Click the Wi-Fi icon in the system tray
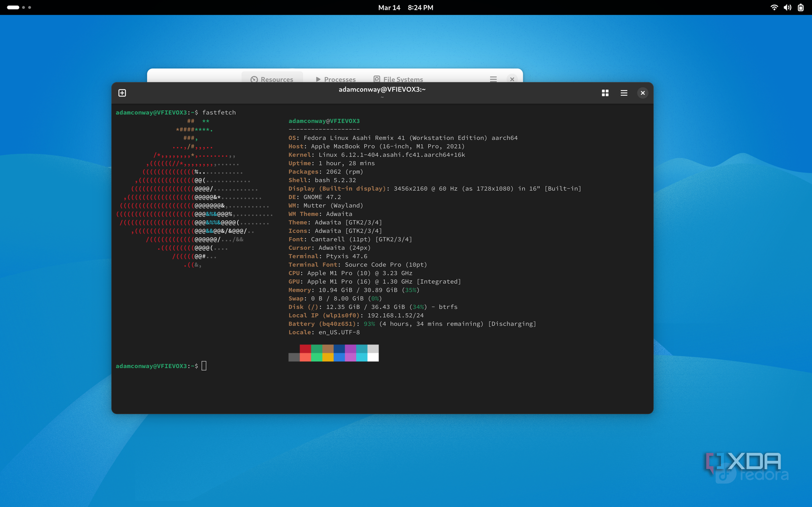The height and width of the screenshot is (507, 812). (x=774, y=7)
